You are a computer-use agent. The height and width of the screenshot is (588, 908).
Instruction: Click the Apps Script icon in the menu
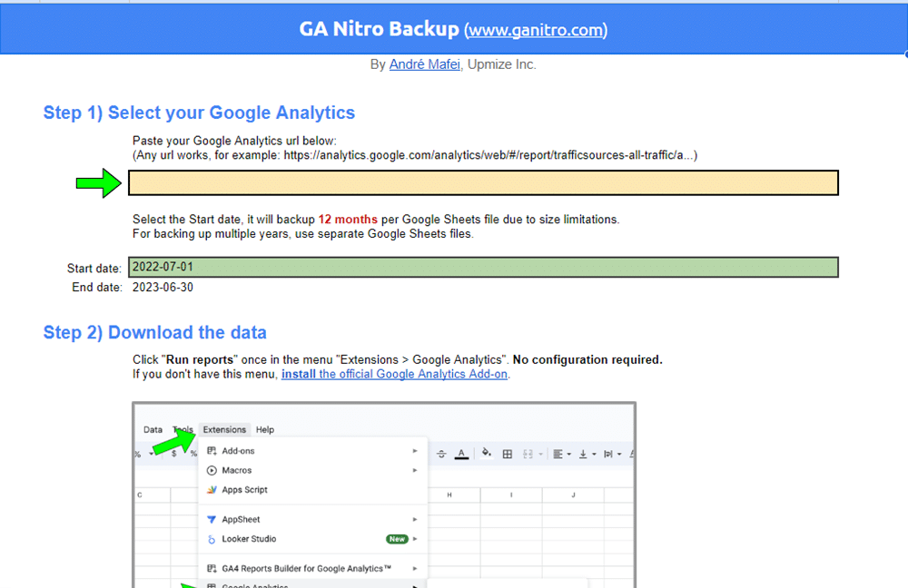click(x=212, y=490)
